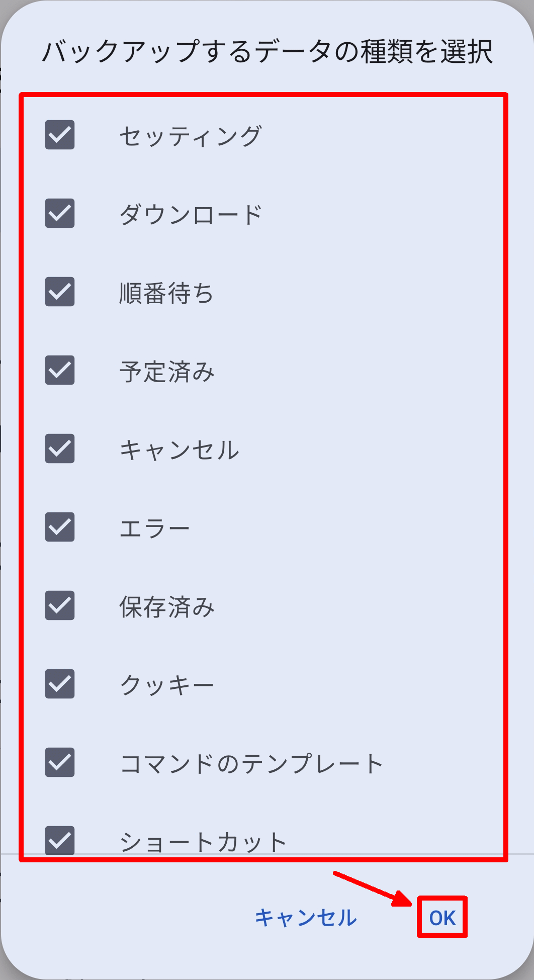Toggle the ショートカット checkbox
The height and width of the screenshot is (980, 534).
[60, 840]
